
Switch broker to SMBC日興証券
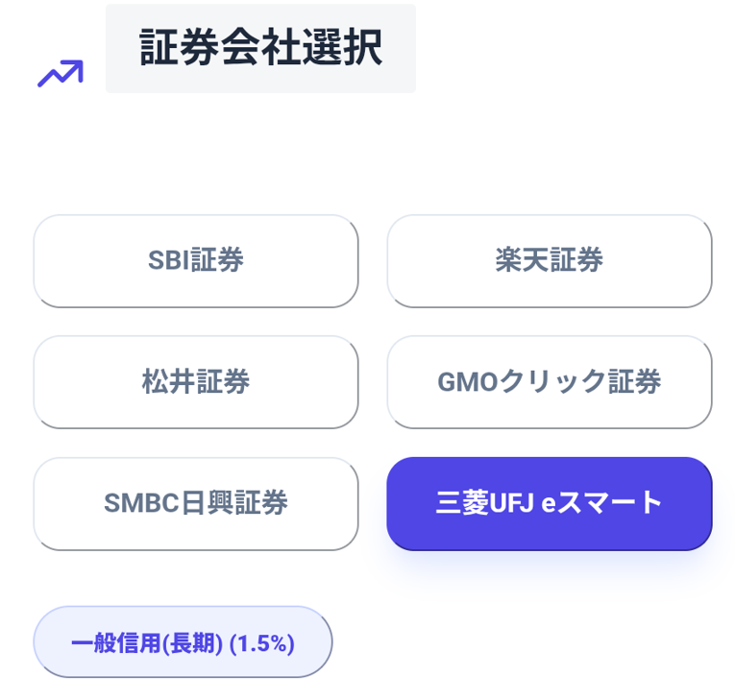[196, 503]
